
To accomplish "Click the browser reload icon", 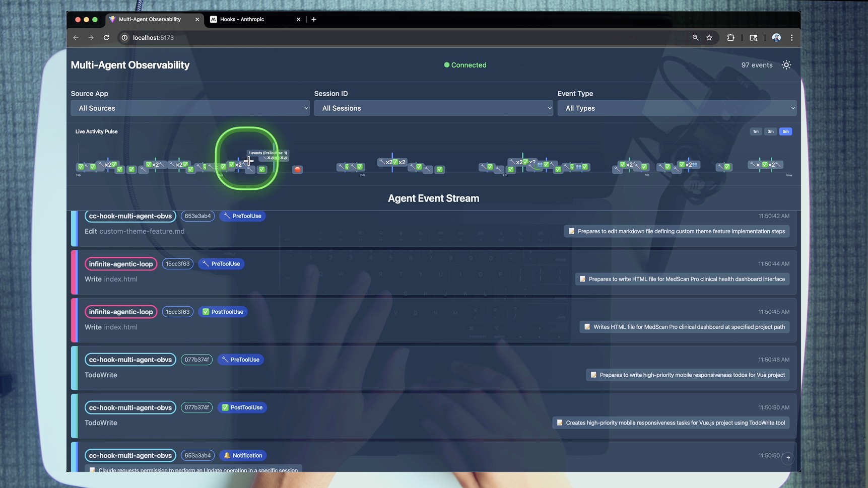I will pyautogui.click(x=106, y=38).
